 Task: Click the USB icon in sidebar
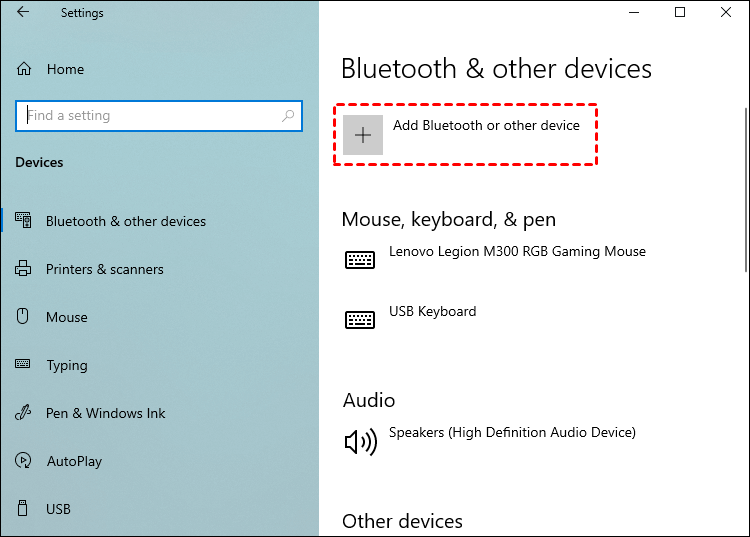tap(24, 509)
